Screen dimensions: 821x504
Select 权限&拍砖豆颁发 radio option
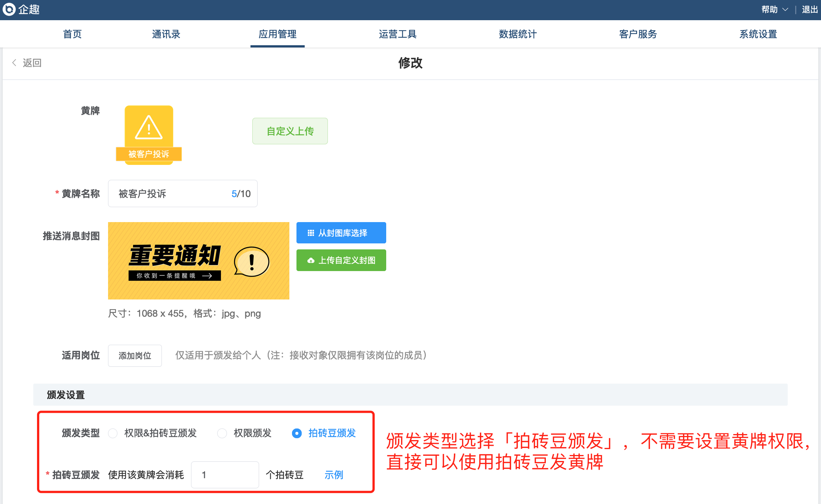coord(113,433)
